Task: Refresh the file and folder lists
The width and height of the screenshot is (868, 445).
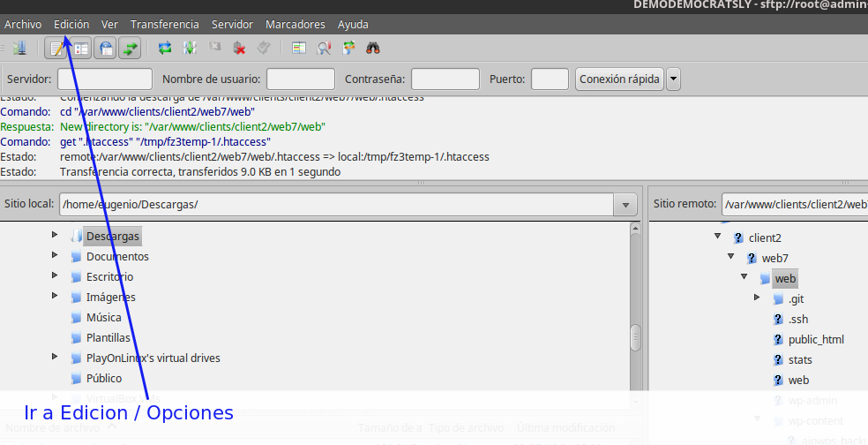Action: click(x=164, y=49)
